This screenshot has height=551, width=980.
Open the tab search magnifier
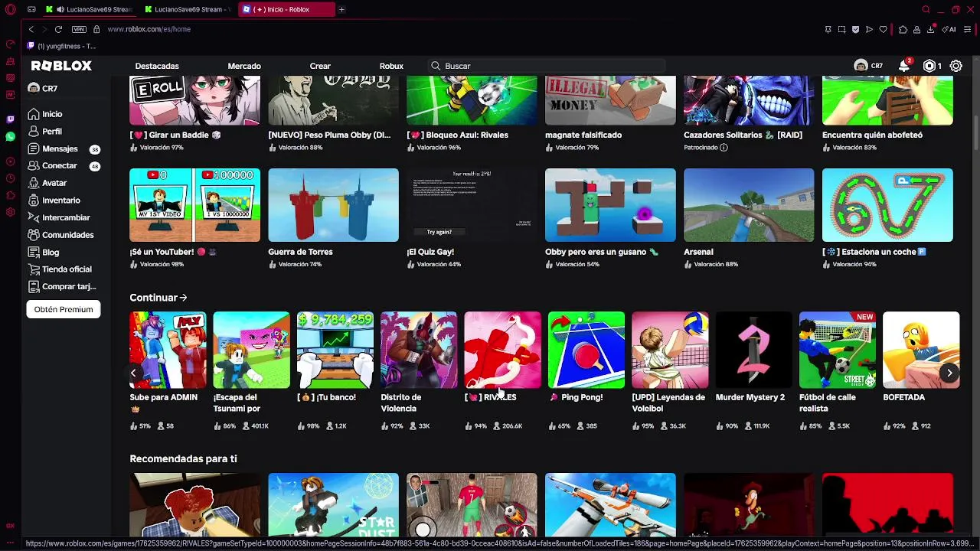point(926,9)
